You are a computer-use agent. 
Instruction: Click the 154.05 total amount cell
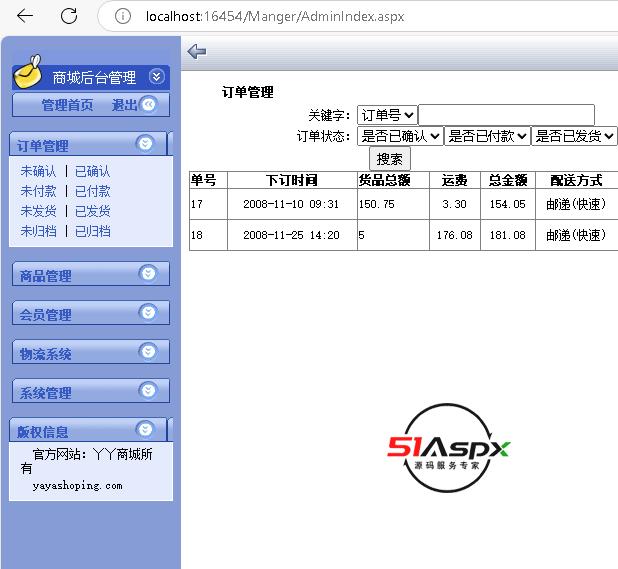point(508,204)
